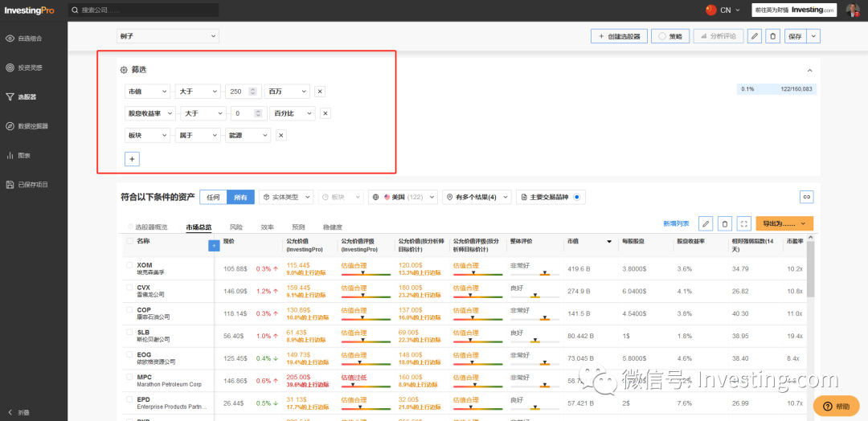Click the 保存 button
Image resolution: width=868 pixels, height=421 pixels.
point(796,36)
